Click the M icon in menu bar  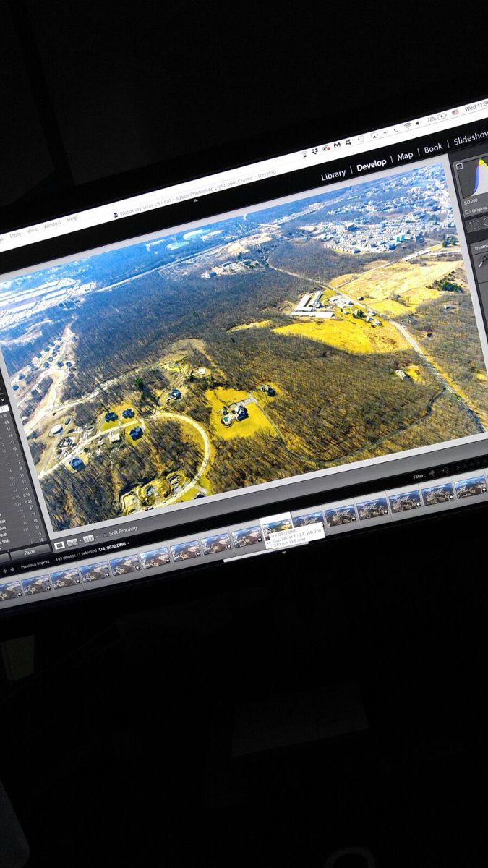[x=337, y=145]
